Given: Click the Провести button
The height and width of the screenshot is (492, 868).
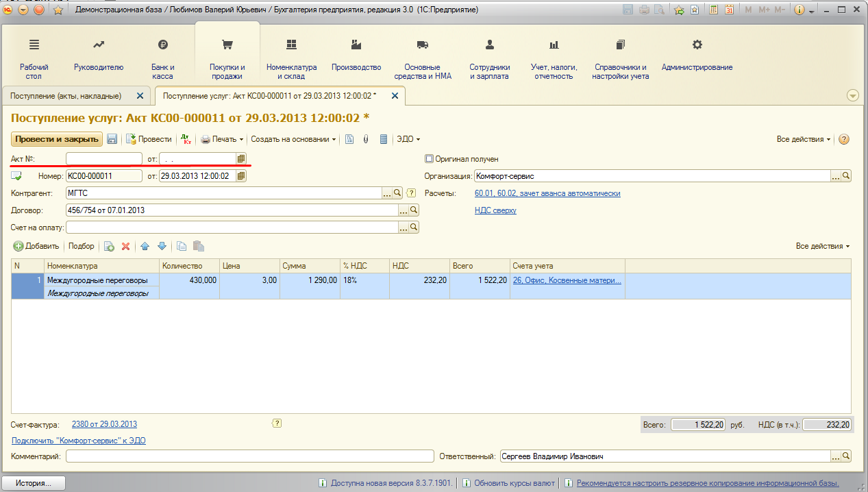Looking at the screenshot, I should tap(149, 139).
